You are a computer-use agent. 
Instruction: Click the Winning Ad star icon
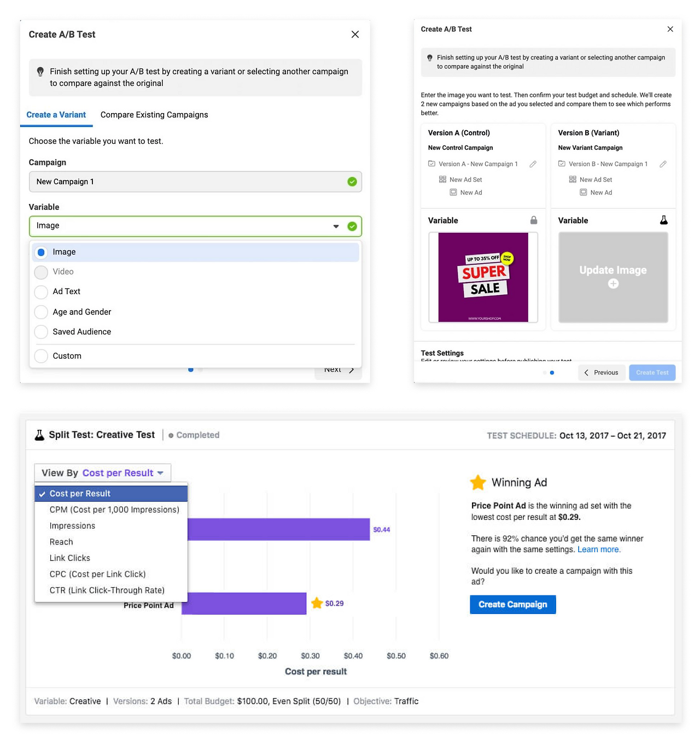[478, 482]
